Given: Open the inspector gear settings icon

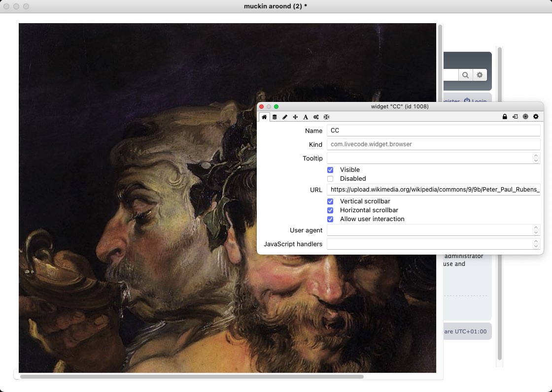Looking at the screenshot, I should click(536, 117).
